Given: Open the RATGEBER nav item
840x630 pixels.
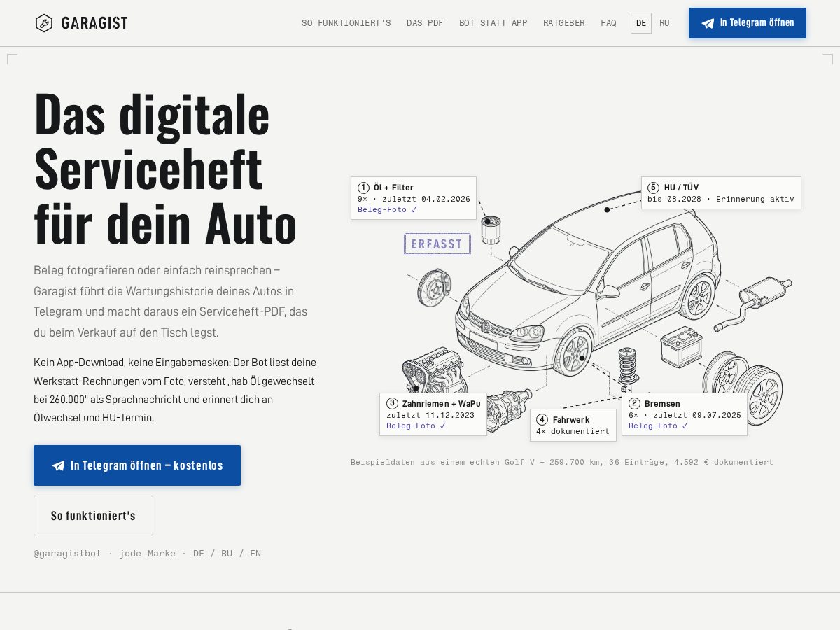Looking at the screenshot, I should [x=564, y=23].
